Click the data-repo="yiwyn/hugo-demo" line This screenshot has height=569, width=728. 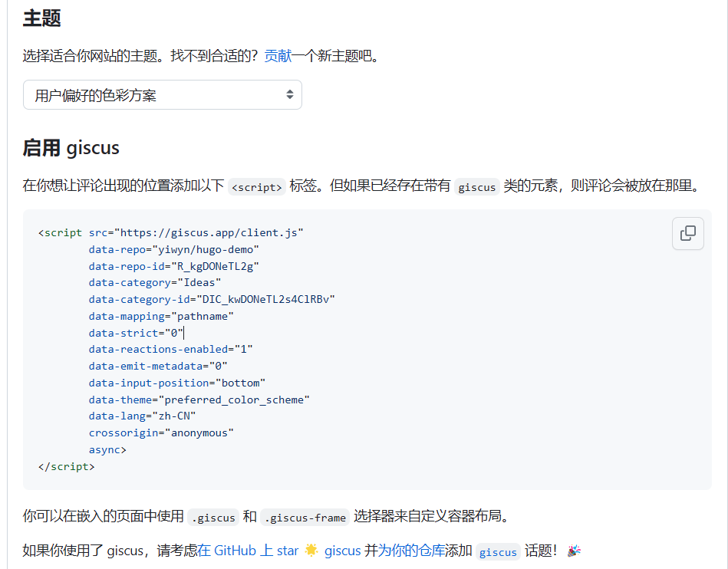point(173,250)
